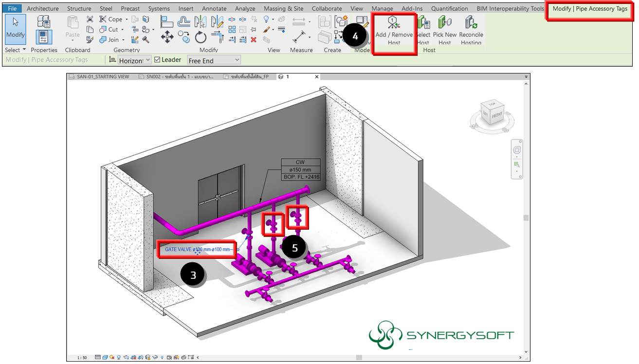Open the File menu
The image size is (639, 364).
point(12,8)
